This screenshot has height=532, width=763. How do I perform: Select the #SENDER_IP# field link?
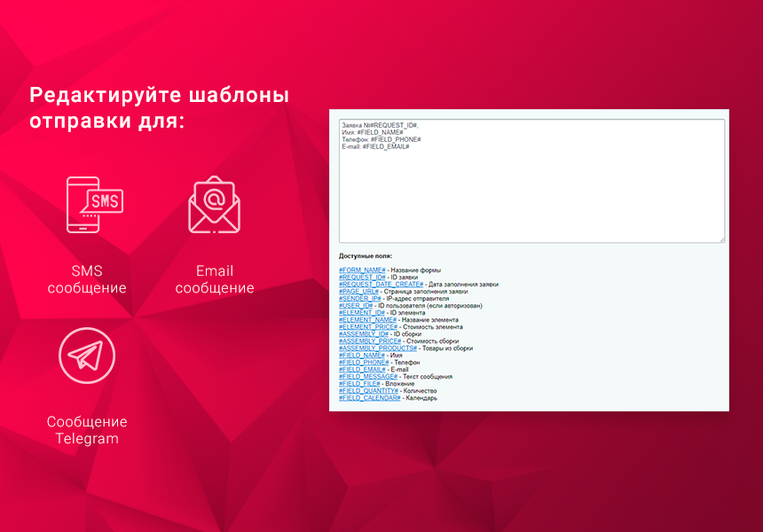point(358,297)
